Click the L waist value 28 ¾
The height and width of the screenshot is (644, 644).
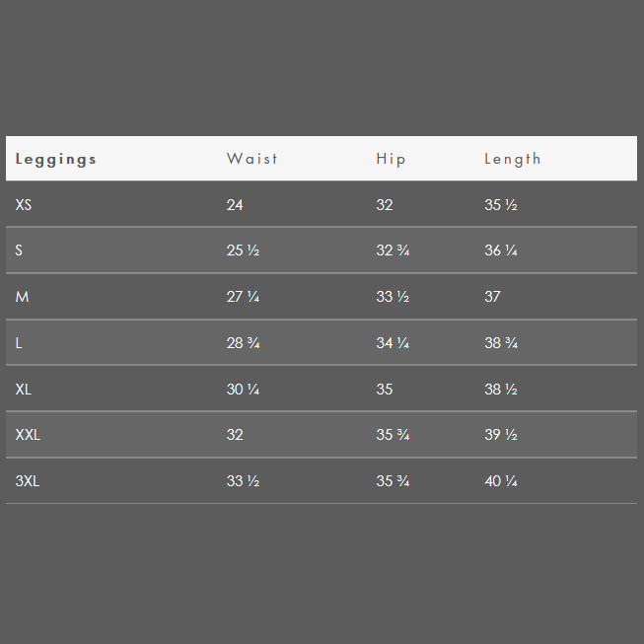point(244,342)
